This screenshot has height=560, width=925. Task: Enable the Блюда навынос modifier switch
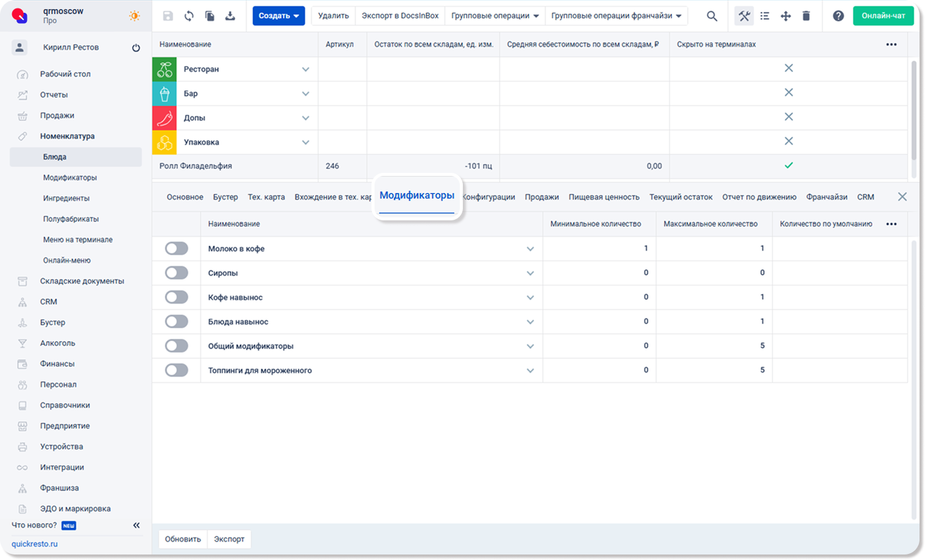(x=177, y=321)
